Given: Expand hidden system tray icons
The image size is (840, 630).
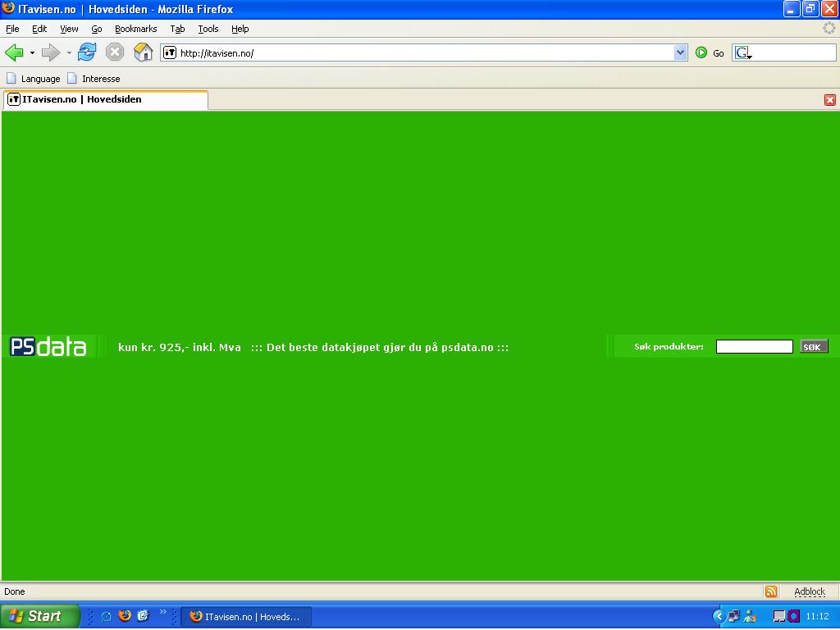Looking at the screenshot, I should pos(719,616).
